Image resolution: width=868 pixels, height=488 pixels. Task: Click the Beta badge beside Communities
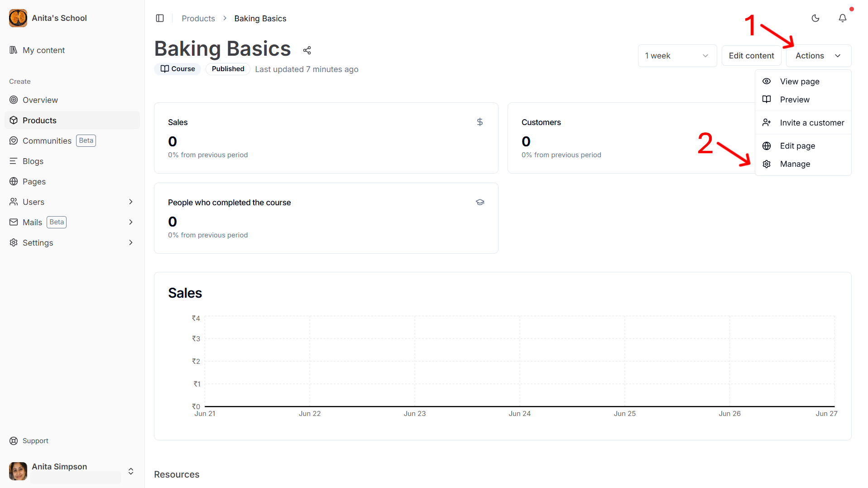click(86, 140)
